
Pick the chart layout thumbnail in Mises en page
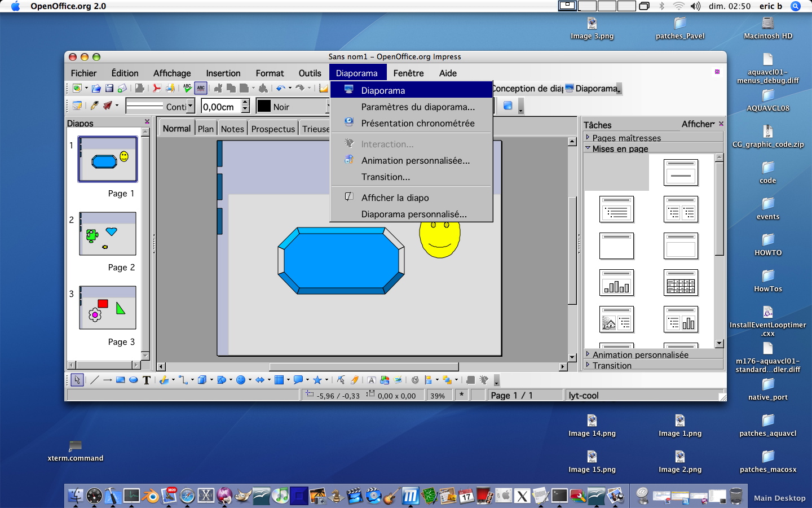tap(616, 283)
